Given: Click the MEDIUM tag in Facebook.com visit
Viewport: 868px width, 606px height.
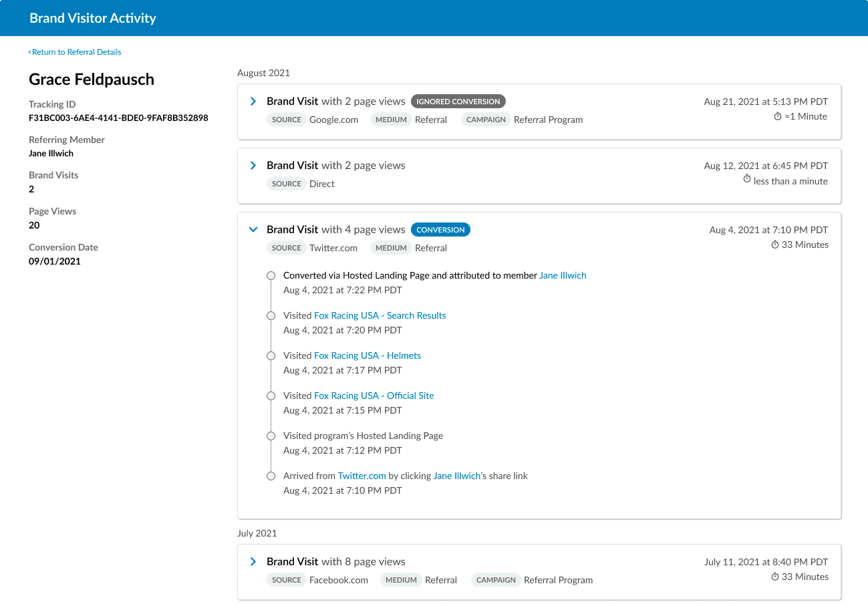Looking at the screenshot, I should [x=401, y=580].
